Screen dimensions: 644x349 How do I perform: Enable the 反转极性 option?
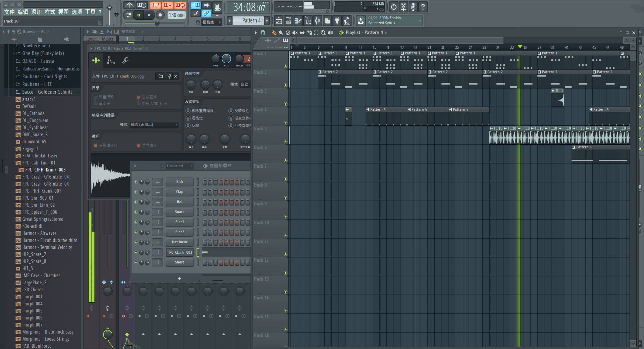pyautogui.click(x=231, y=111)
